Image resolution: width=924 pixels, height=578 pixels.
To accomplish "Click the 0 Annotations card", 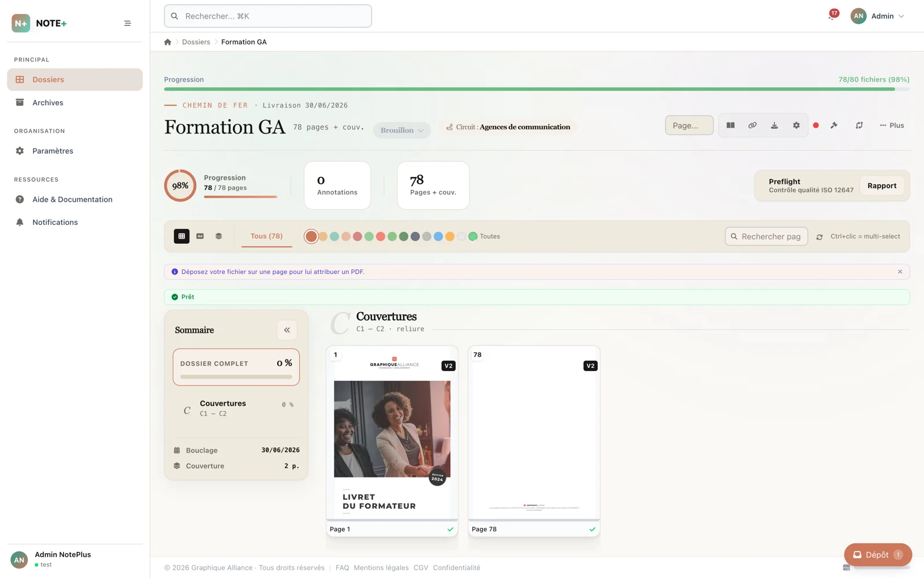I will pos(337,186).
